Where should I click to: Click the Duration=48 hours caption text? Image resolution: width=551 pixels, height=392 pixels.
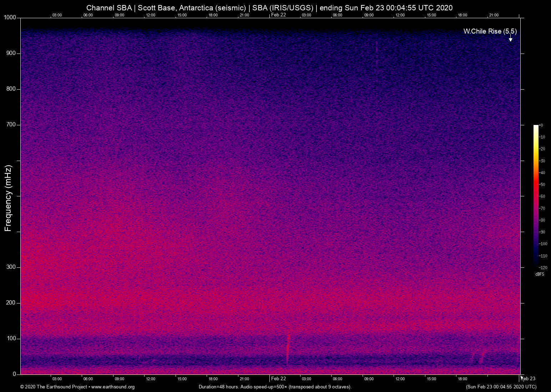[275, 387]
